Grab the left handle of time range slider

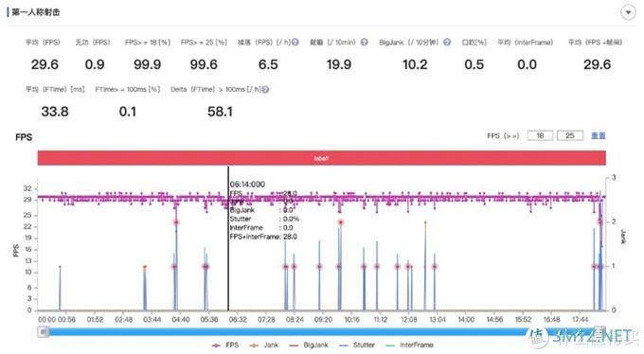(x=44, y=332)
